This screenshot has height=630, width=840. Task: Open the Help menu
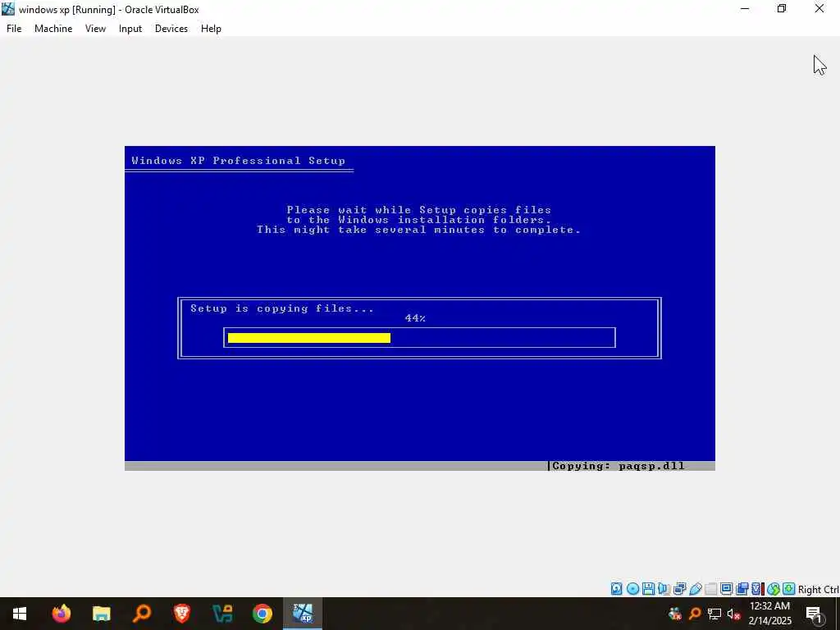pos(211,29)
